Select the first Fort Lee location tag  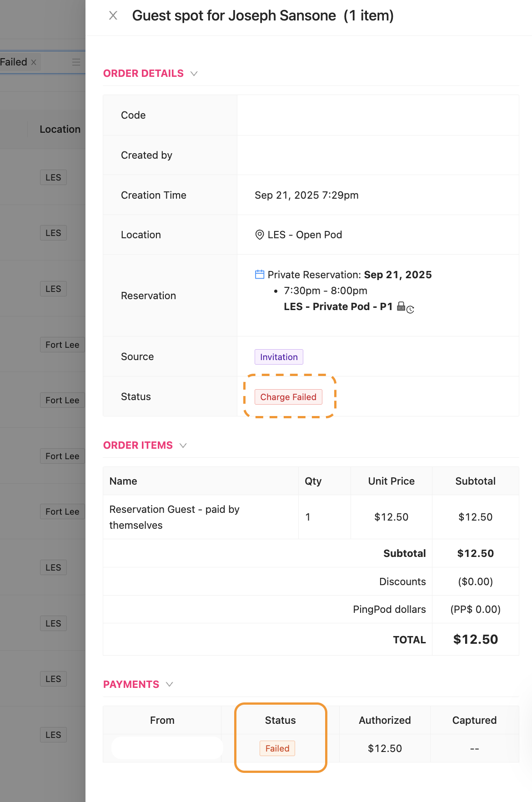tap(62, 345)
